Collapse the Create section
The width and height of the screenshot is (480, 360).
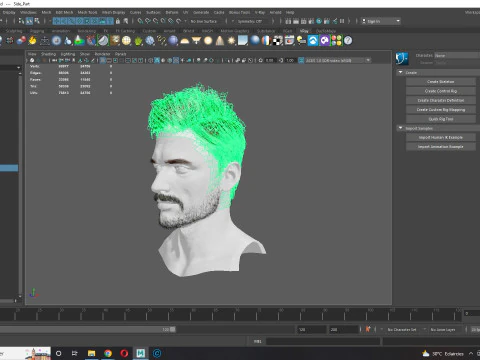400,72
